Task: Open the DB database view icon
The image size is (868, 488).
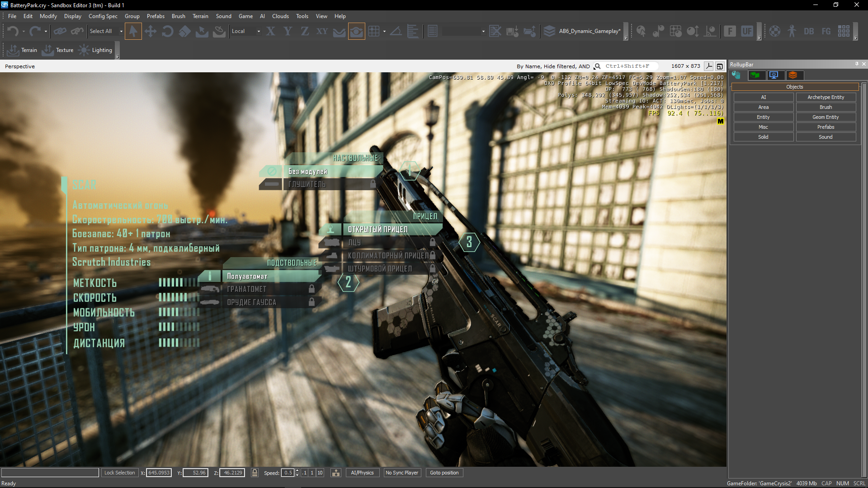Action: tap(809, 31)
